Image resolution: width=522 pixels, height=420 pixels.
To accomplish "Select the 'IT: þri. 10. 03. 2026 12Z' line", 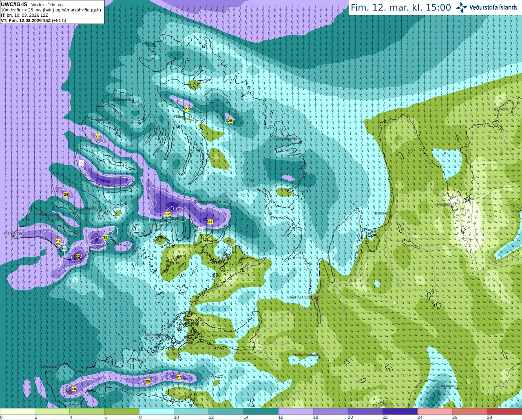I will [24, 15].
